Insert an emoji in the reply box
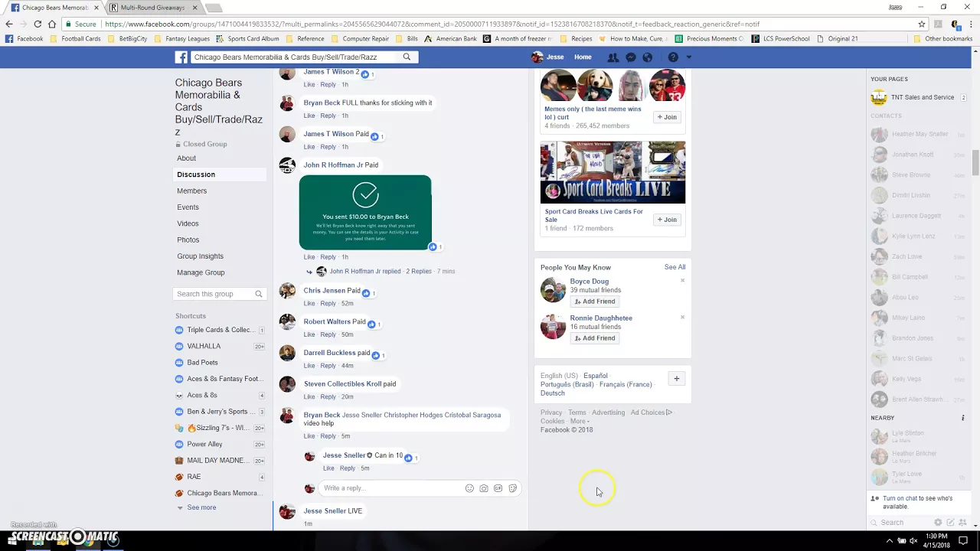This screenshot has width=980, height=551. (x=469, y=488)
